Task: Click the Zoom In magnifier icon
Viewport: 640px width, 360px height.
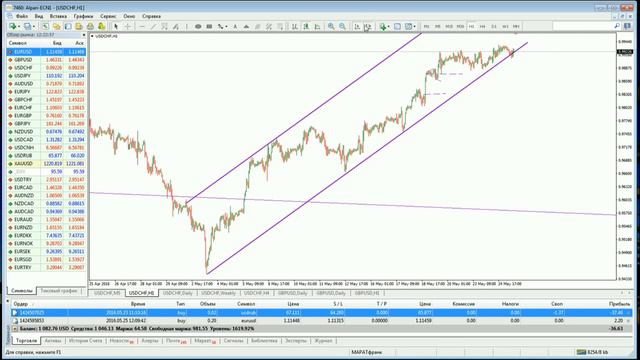Action: coord(331,27)
